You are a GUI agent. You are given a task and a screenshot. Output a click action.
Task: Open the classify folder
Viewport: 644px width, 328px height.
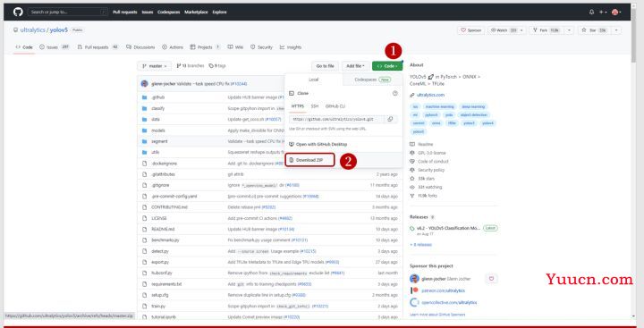[x=157, y=108]
